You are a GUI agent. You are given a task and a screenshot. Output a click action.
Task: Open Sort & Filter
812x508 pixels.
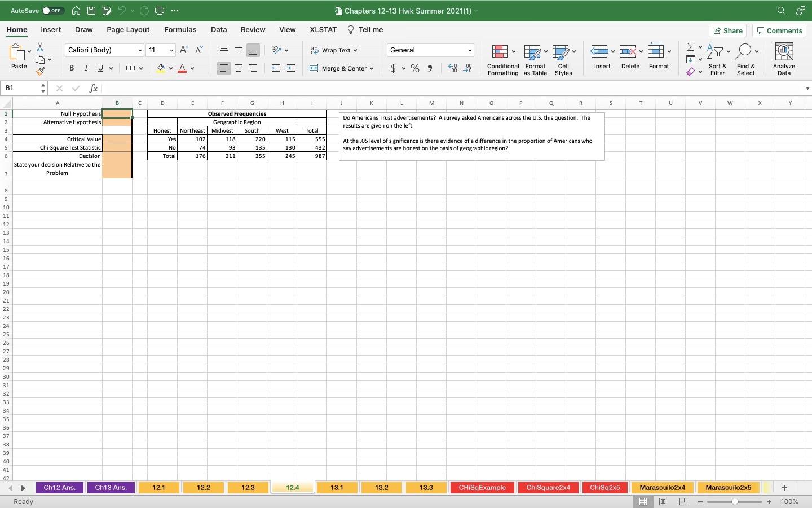click(717, 60)
